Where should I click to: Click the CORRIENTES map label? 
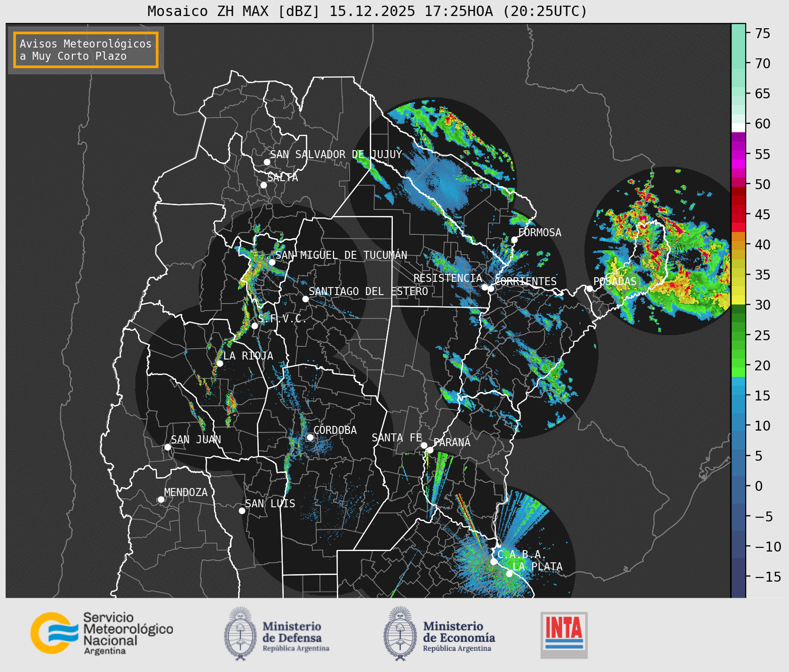coord(526,281)
